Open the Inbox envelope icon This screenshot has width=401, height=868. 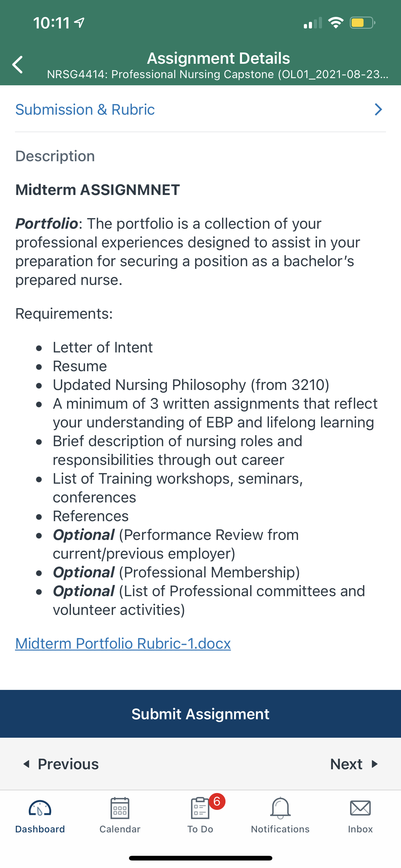tap(360, 808)
